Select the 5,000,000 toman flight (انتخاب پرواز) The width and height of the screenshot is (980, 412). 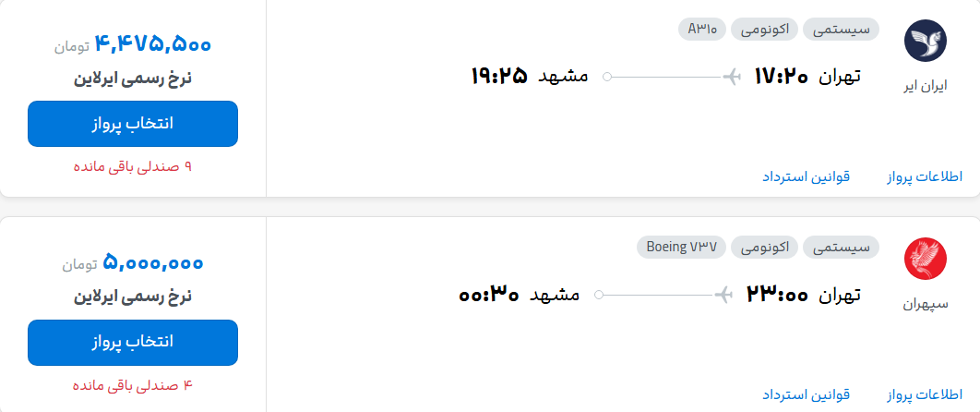(133, 342)
